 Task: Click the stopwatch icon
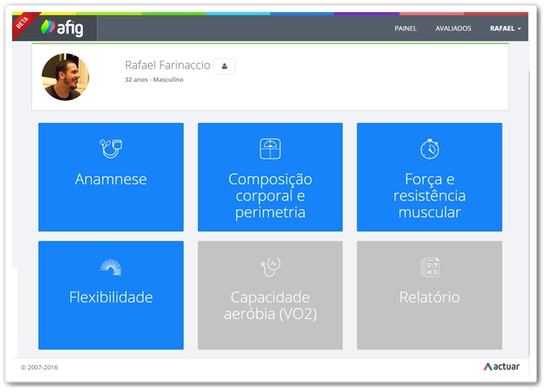coord(430,150)
